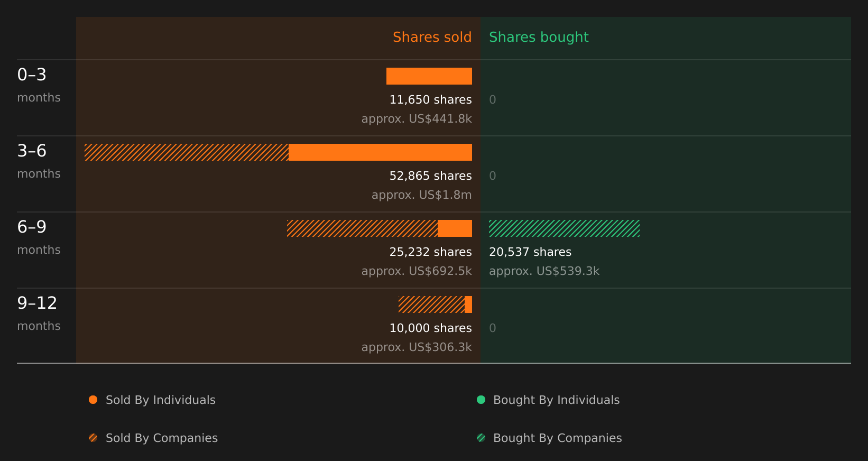Click the 0–3 months row label
Viewport: 868px width, 461px height.
tap(39, 86)
